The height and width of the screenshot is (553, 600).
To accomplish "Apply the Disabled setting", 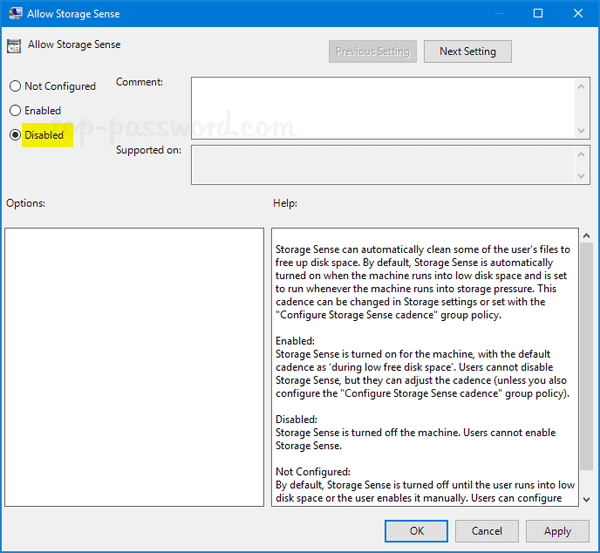I will (x=557, y=531).
